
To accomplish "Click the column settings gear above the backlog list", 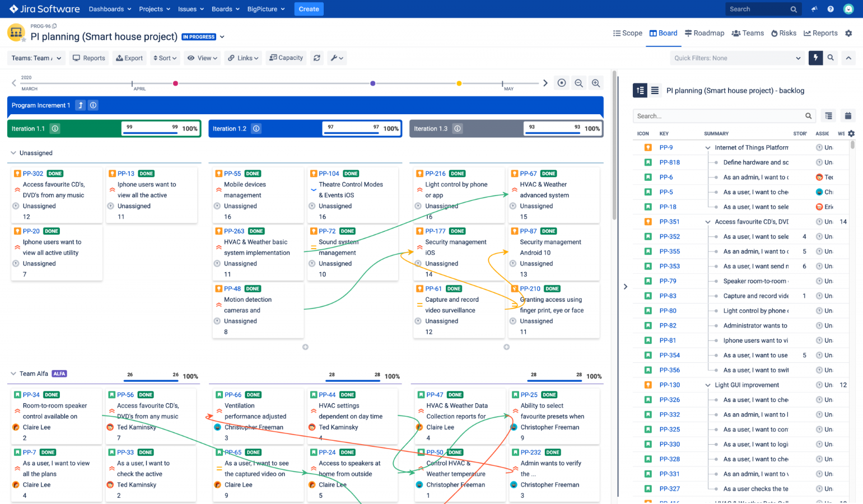I will pos(851,133).
